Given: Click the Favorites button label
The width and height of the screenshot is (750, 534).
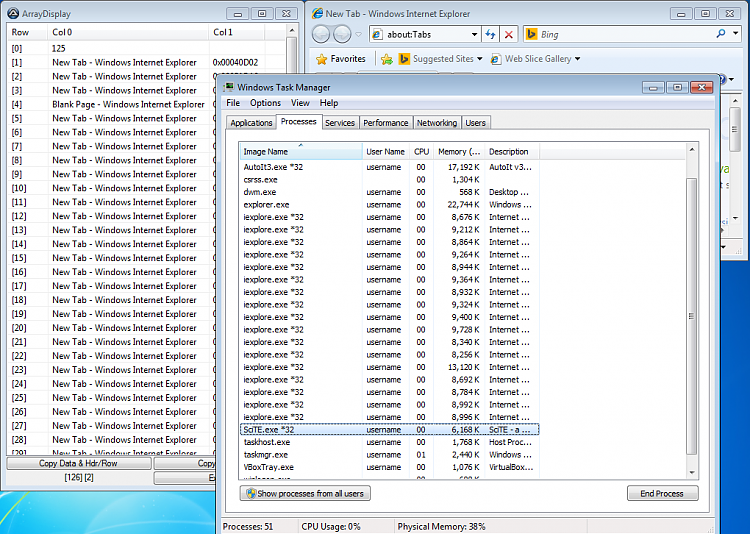Looking at the screenshot, I should point(348,59).
